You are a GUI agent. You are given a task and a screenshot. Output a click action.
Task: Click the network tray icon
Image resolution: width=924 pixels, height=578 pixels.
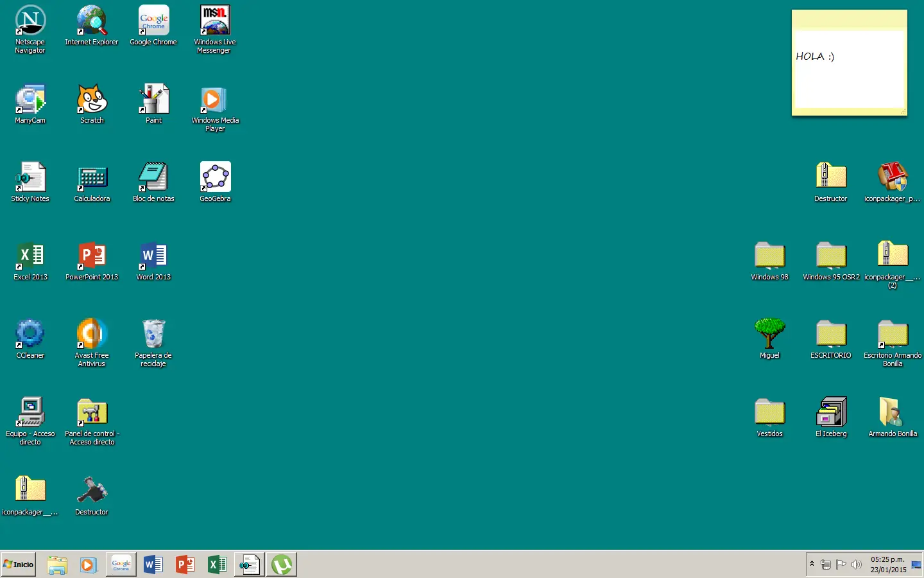coord(826,565)
